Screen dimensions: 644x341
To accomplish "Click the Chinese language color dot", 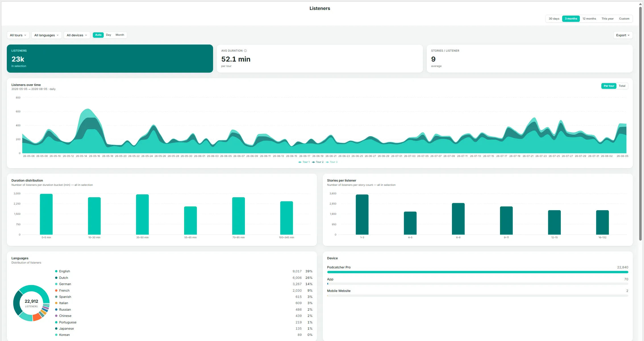I will (x=56, y=316).
